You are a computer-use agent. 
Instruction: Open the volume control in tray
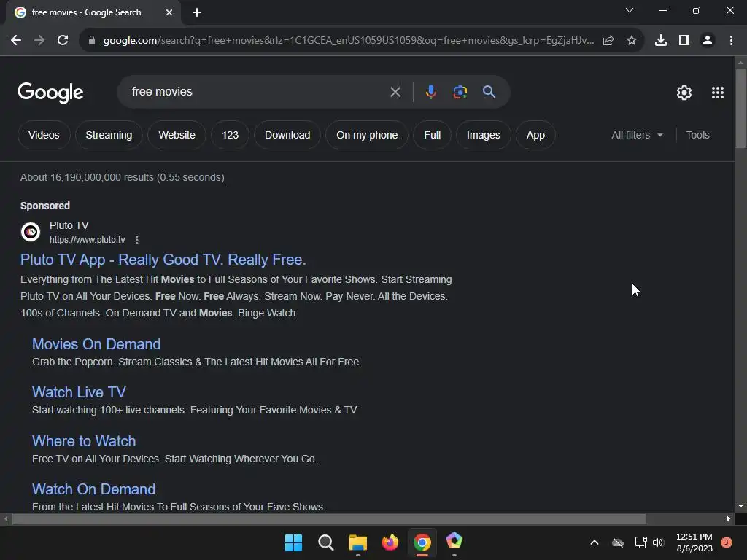click(658, 542)
